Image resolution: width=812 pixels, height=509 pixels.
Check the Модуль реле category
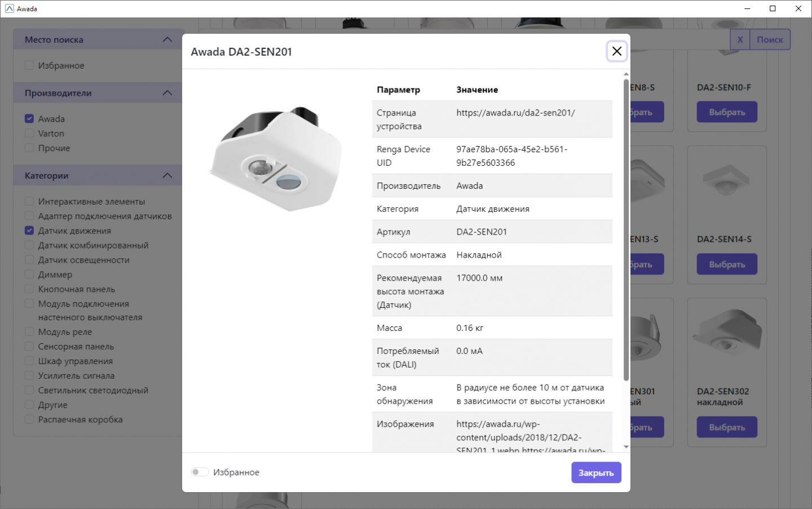[x=29, y=331]
